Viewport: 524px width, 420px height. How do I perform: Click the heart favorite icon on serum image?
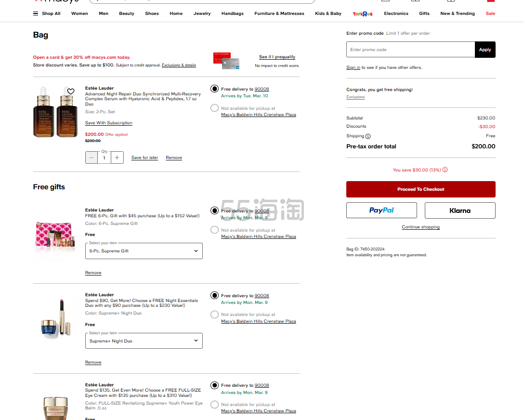click(x=71, y=92)
